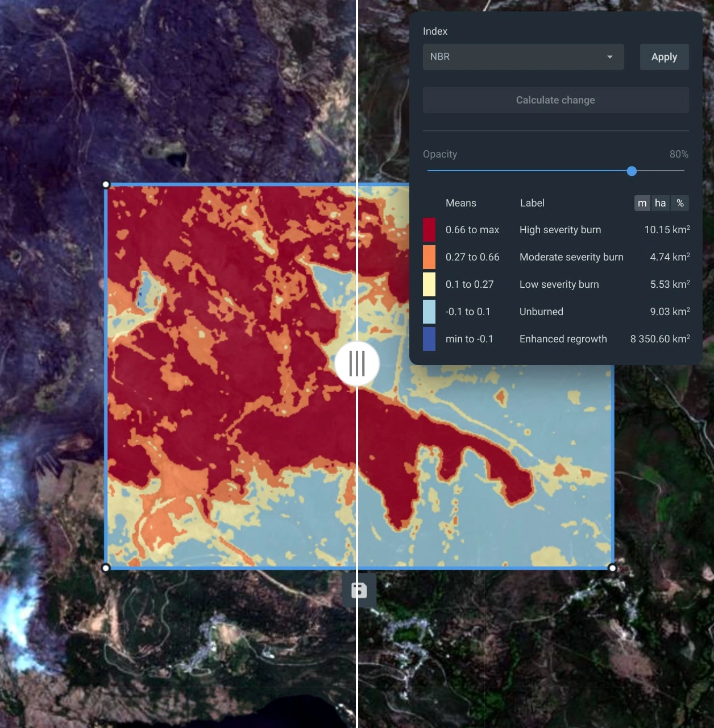The image size is (714, 728).
Task: Select the bottom-right AOI corner marker
Action: 612,568
